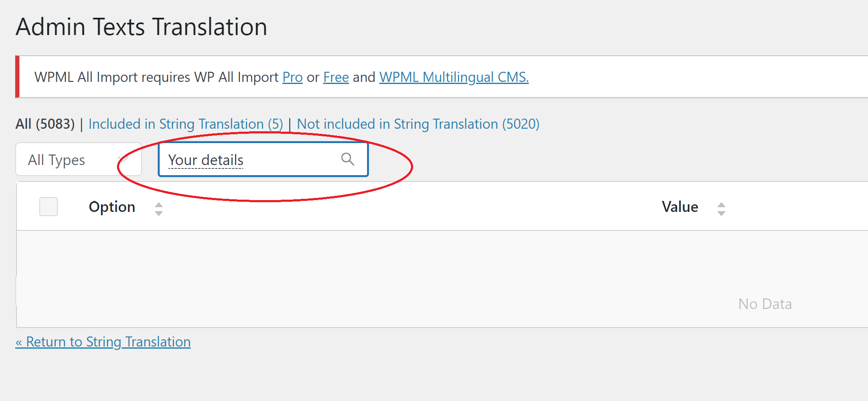Image resolution: width=868 pixels, height=401 pixels.
Task: Click the Option column header label
Action: pos(112,207)
